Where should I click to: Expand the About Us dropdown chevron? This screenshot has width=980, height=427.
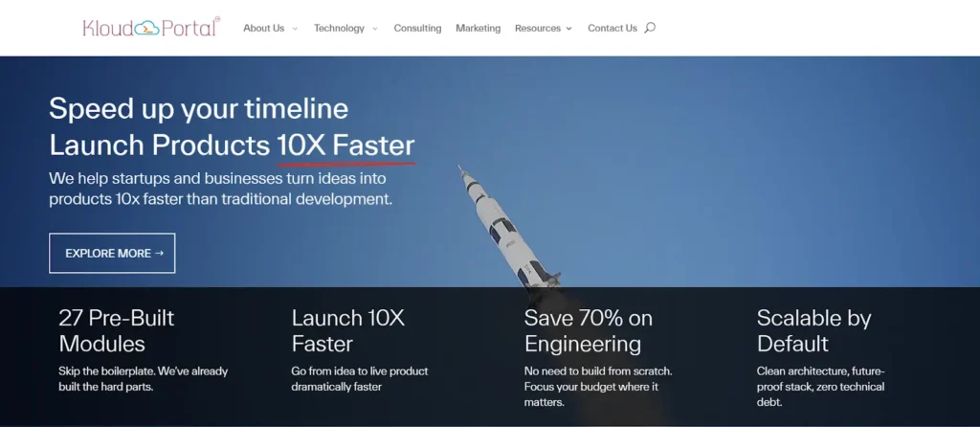click(x=295, y=29)
